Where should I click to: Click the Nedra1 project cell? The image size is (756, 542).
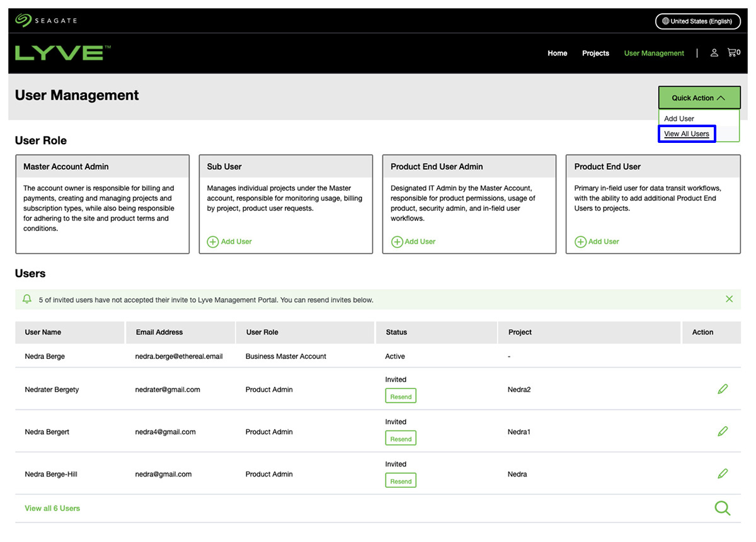pos(519,432)
